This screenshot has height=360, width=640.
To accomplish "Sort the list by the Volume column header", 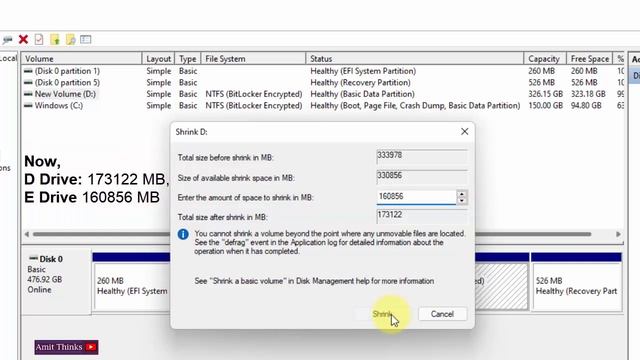I will (x=82, y=59).
